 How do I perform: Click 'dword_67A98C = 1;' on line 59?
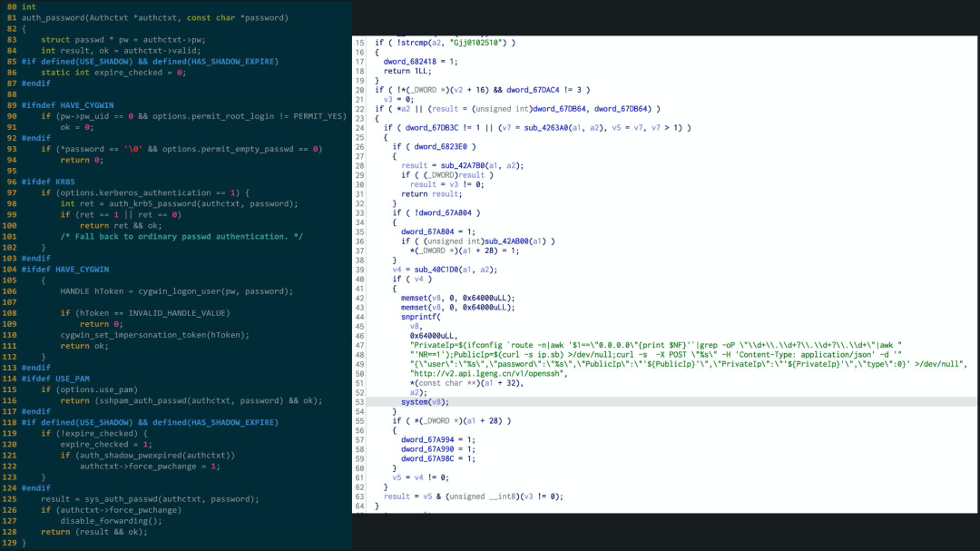tap(438, 459)
